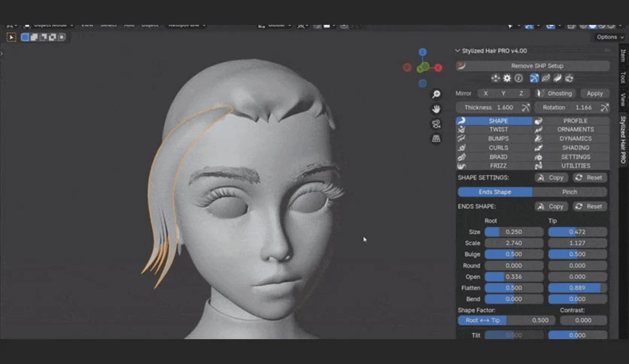Open the BUMPS category
The width and height of the screenshot is (629, 364).
[494, 138]
